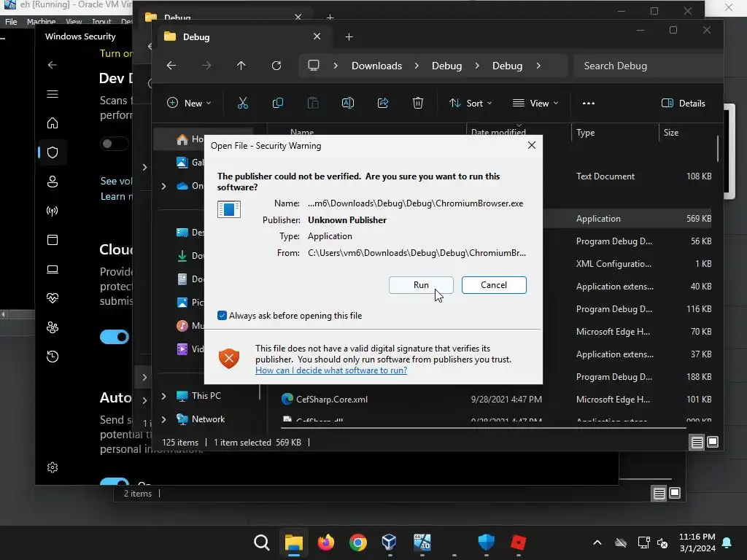Open Account protection person icon

pos(53,182)
